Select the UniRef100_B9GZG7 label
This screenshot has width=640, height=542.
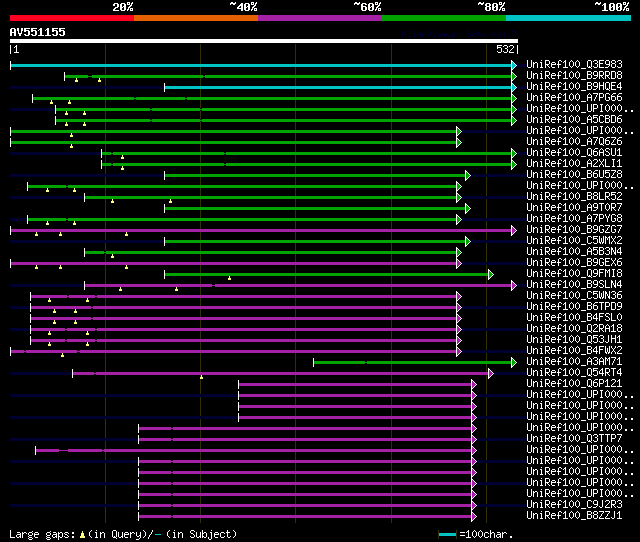tap(574, 230)
